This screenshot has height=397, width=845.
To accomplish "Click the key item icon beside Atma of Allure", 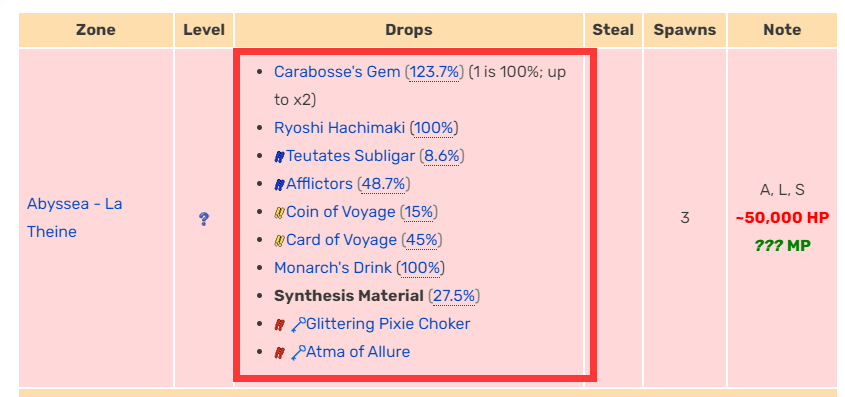I will click(x=298, y=352).
